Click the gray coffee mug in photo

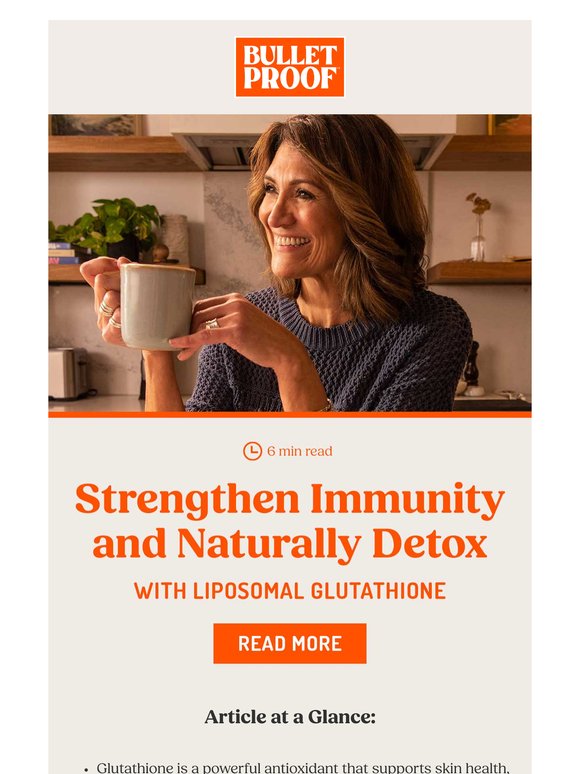[x=156, y=306]
